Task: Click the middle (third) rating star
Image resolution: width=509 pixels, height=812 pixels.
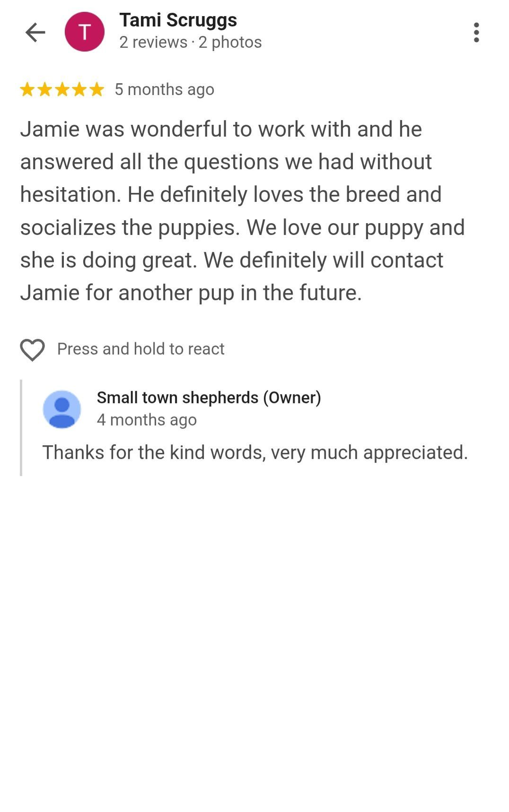Action: (62, 89)
